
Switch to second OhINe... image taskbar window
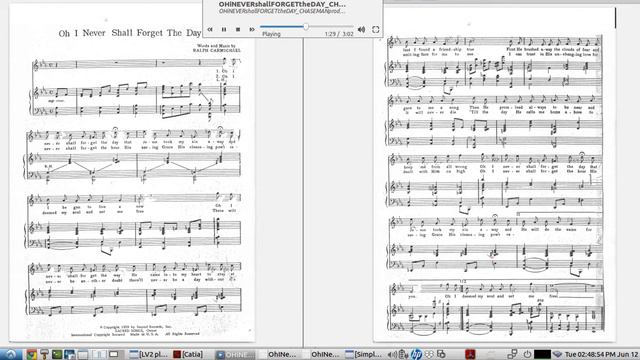[x=322, y=354]
